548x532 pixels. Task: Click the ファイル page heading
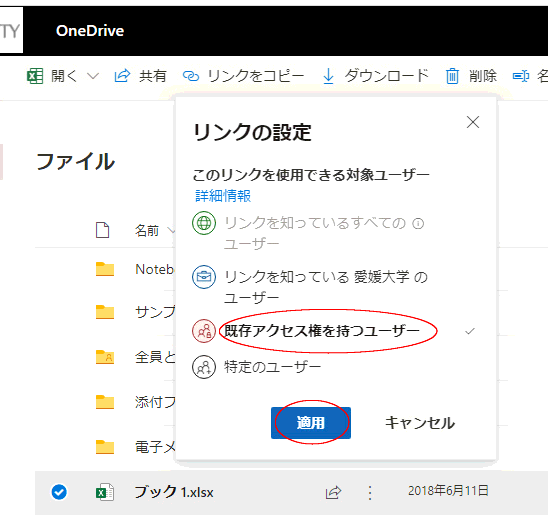(x=75, y=161)
